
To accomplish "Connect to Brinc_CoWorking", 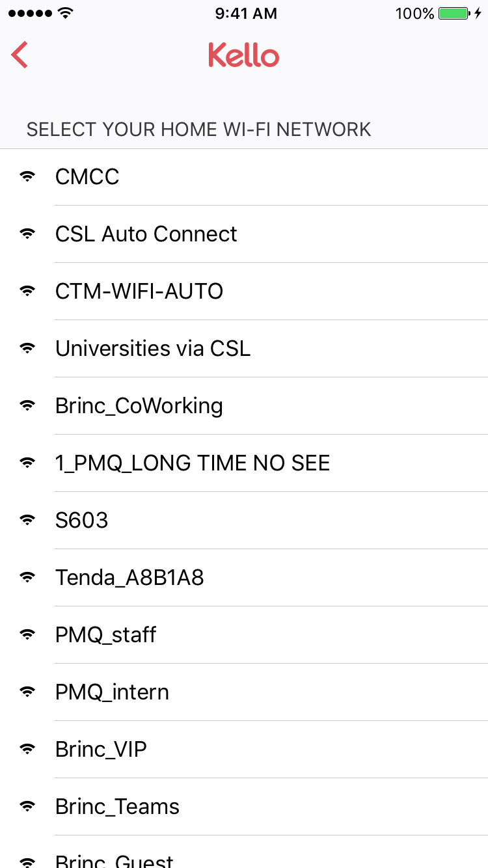I will (x=244, y=406).
